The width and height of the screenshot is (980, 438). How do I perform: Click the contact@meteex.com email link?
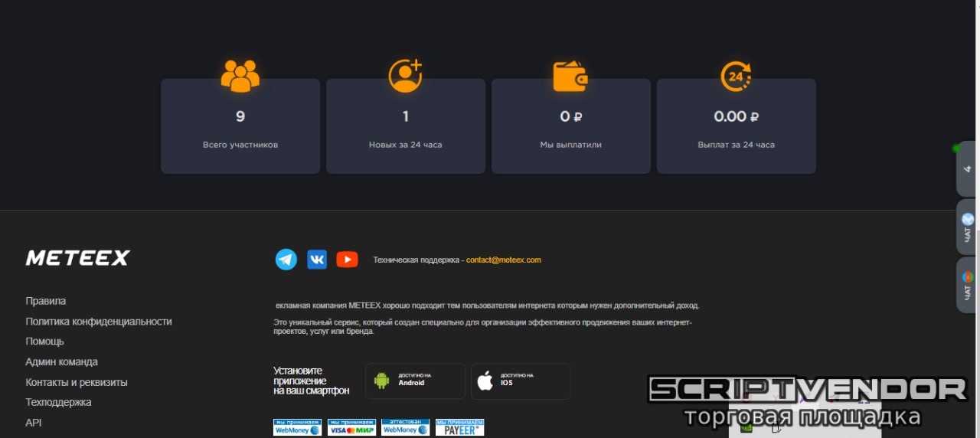click(x=504, y=260)
